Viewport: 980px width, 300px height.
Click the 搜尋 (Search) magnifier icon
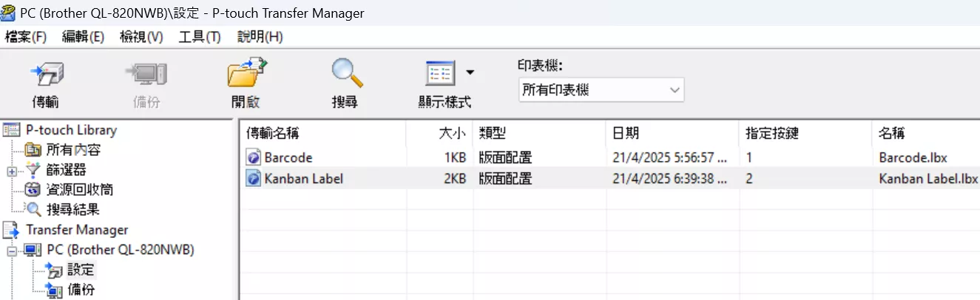point(345,75)
